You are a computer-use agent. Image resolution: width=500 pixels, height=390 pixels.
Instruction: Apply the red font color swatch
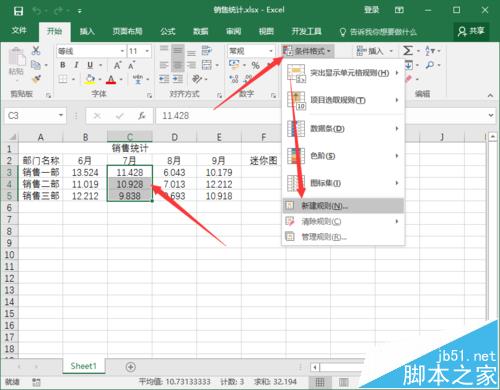111,79
